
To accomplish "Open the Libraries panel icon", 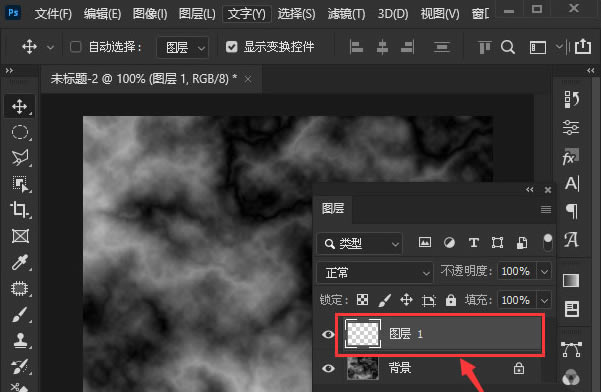I will [x=571, y=309].
